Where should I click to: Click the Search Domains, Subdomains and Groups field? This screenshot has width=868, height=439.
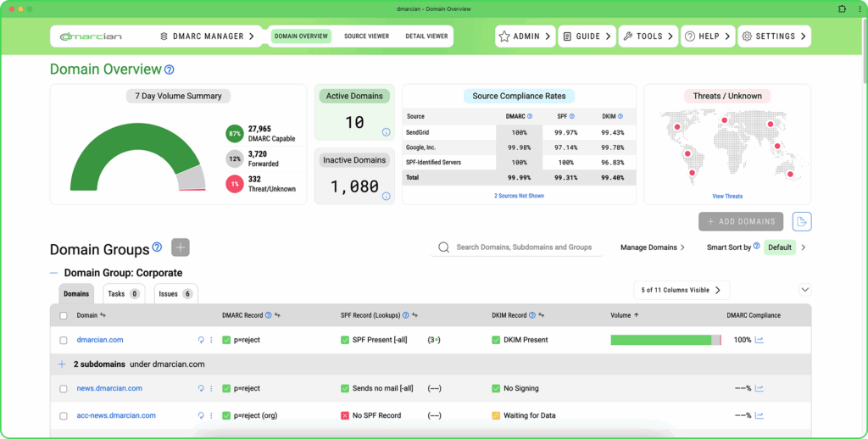pyautogui.click(x=523, y=247)
